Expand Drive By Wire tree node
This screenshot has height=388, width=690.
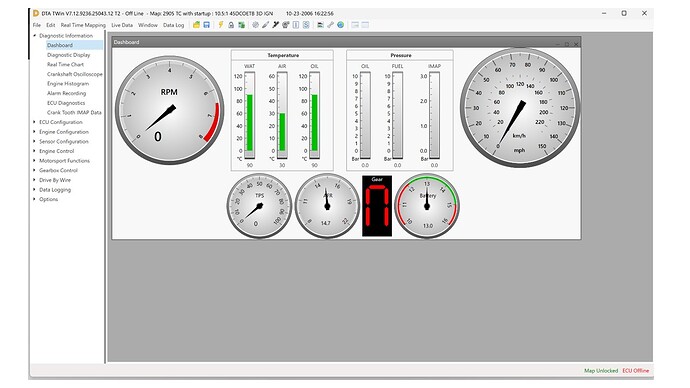pyautogui.click(x=35, y=180)
